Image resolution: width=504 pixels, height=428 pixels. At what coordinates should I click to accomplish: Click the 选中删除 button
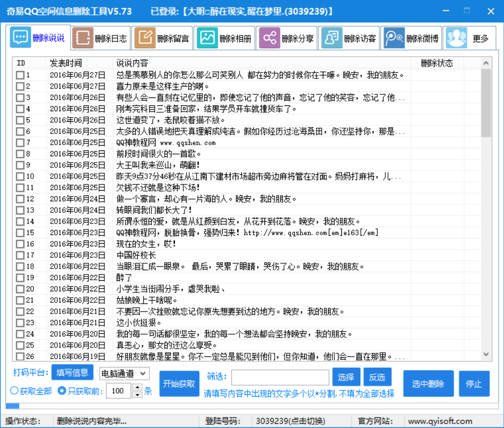428,384
